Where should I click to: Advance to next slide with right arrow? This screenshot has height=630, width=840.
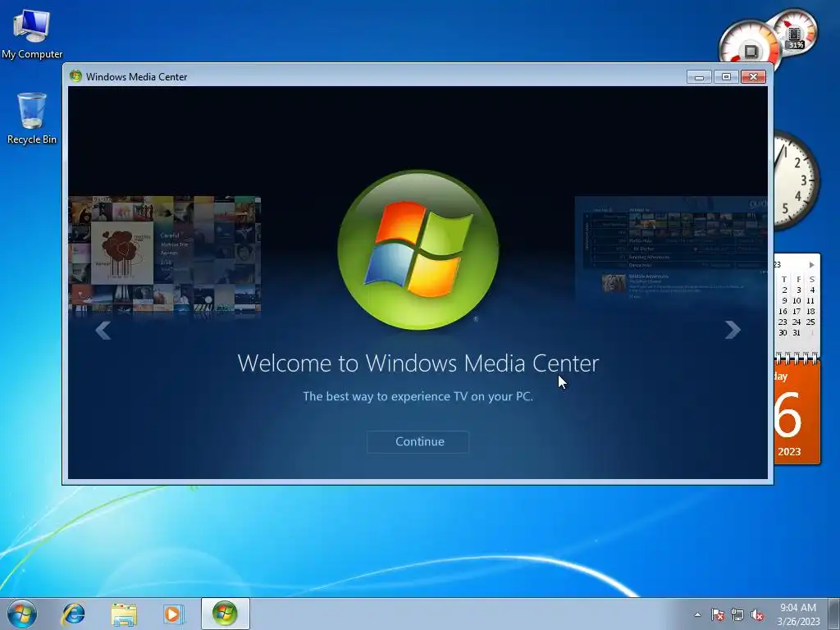pyautogui.click(x=733, y=330)
